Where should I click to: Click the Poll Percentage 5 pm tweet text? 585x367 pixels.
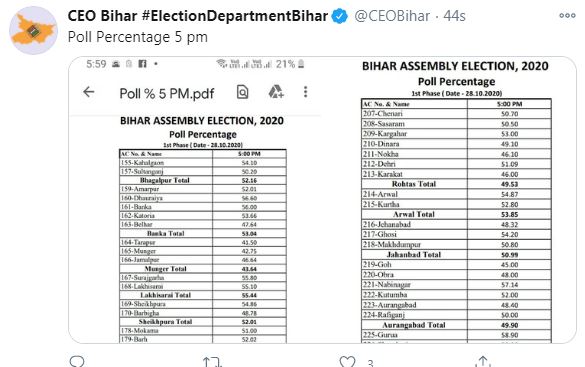coord(138,37)
